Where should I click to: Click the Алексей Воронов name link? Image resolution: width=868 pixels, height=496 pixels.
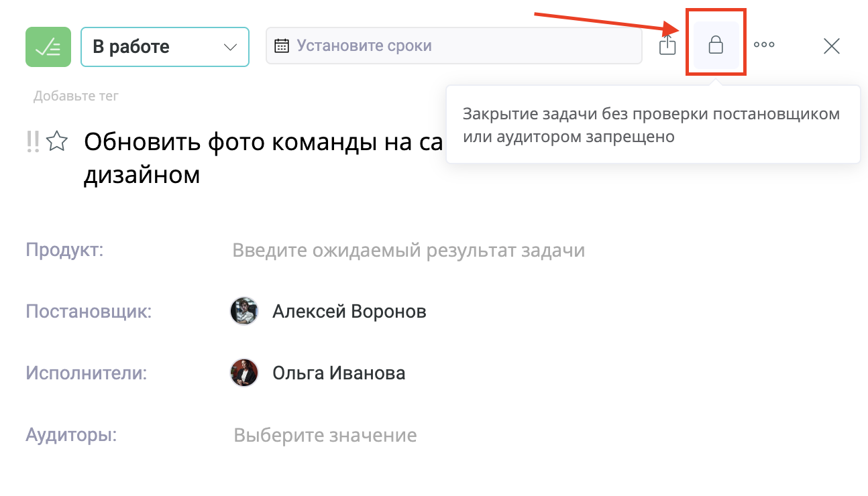(349, 311)
